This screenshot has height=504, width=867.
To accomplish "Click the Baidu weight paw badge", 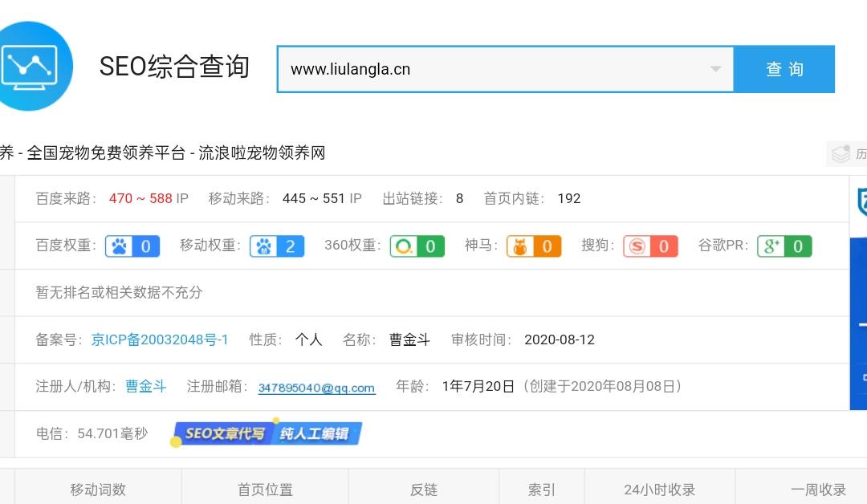I will click(132, 246).
